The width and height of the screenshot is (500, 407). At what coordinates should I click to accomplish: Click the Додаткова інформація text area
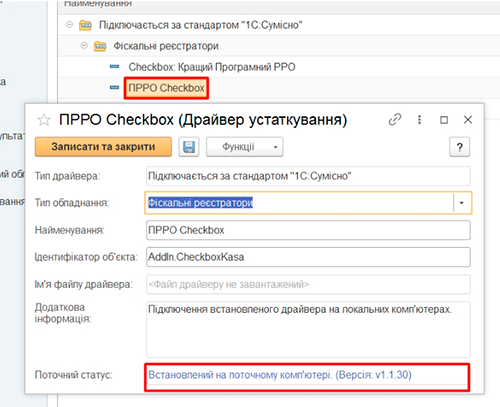click(x=308, y=329)
